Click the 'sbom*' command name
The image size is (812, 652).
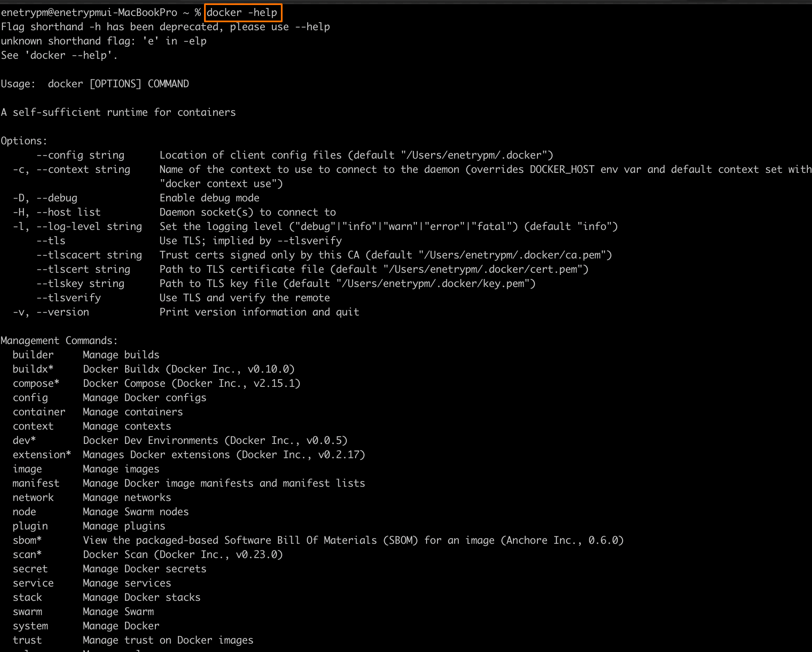pos(27,540)
